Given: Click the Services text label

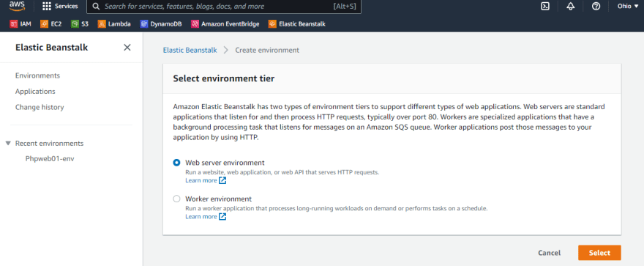Looking at the screenshot, I should 66,7.
